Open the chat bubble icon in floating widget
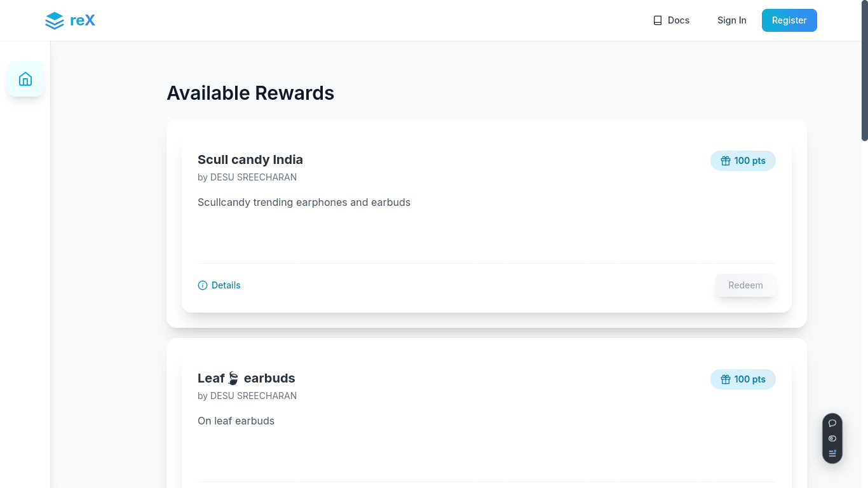868x488 pixels. [x=832, y=423]
